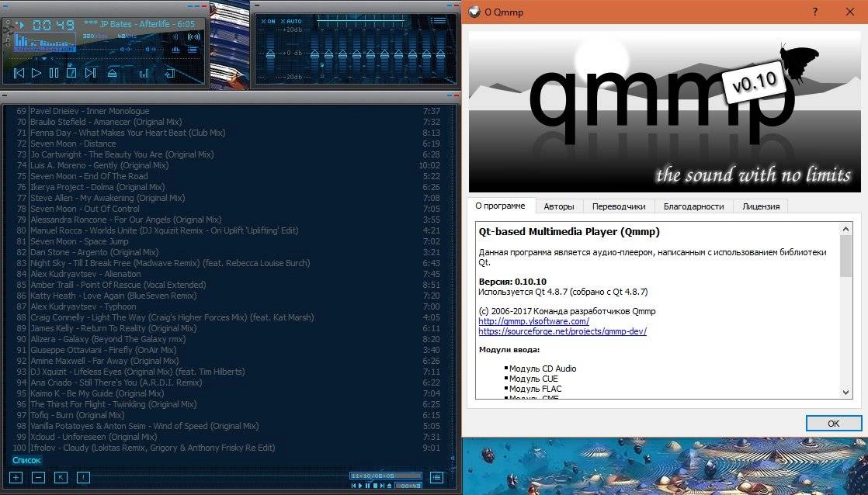Screen dimensions: 868x495
Task: Switch to the Переводчики tab
Action: 619,206
